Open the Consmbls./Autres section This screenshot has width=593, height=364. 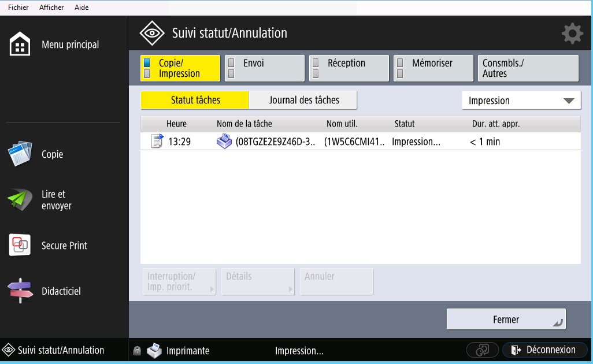(x=528, y=68)
